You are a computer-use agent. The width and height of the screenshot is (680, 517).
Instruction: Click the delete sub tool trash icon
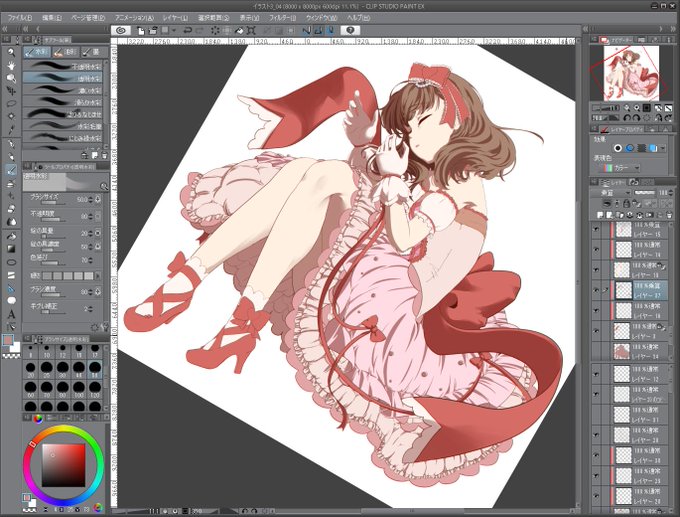(x=104, y=155)
